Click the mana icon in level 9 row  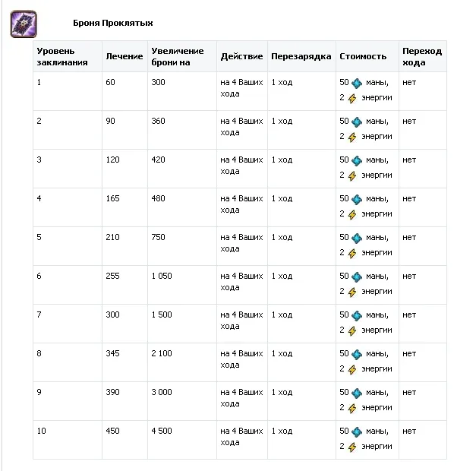(x=357, y=392)
